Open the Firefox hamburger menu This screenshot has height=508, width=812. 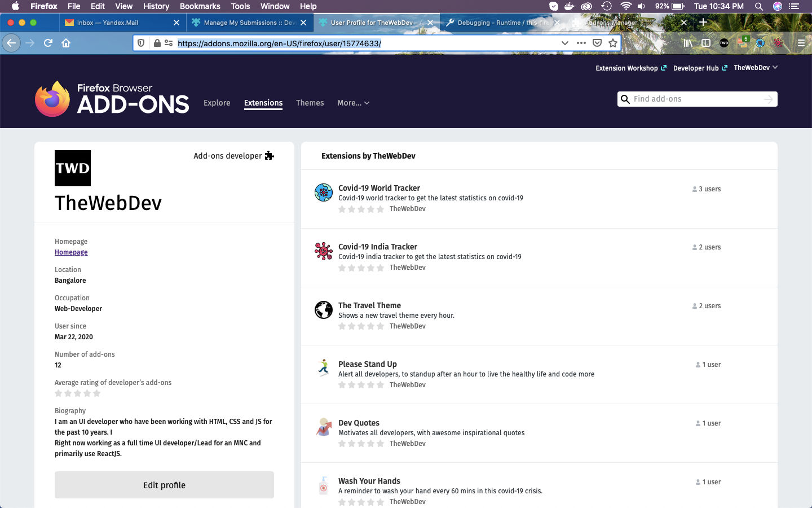[x=801, y=43]
